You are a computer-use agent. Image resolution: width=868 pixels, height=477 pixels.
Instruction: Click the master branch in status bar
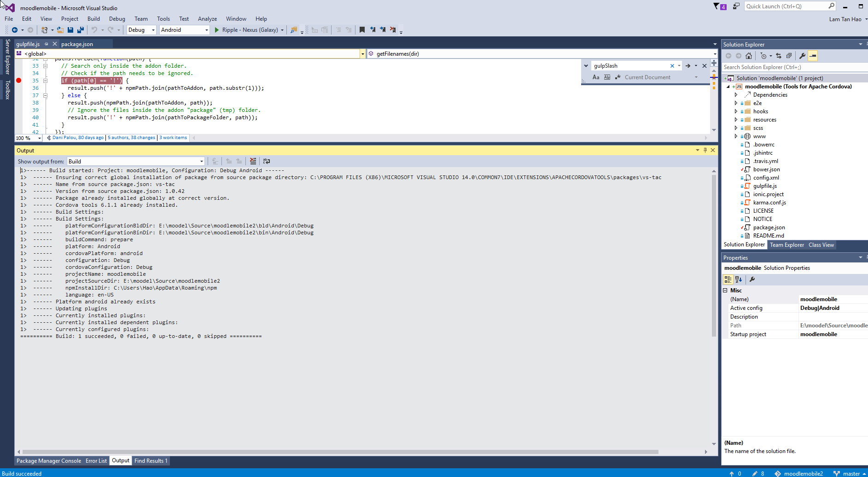pos(850,473)
